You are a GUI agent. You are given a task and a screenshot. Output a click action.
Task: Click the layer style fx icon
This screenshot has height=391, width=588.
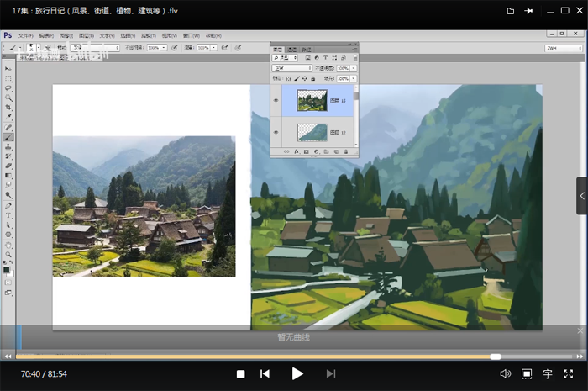click(297, 151)
